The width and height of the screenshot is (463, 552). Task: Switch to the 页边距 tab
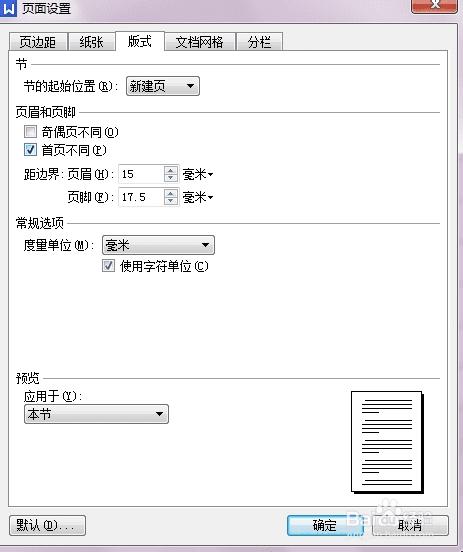38,42
